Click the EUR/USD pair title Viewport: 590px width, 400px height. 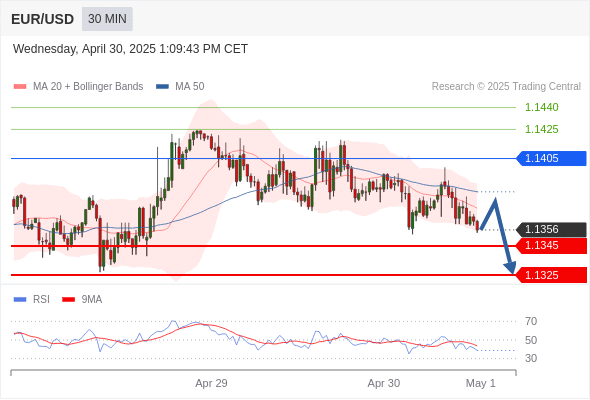pyautogui.click(x=43, y=19)
